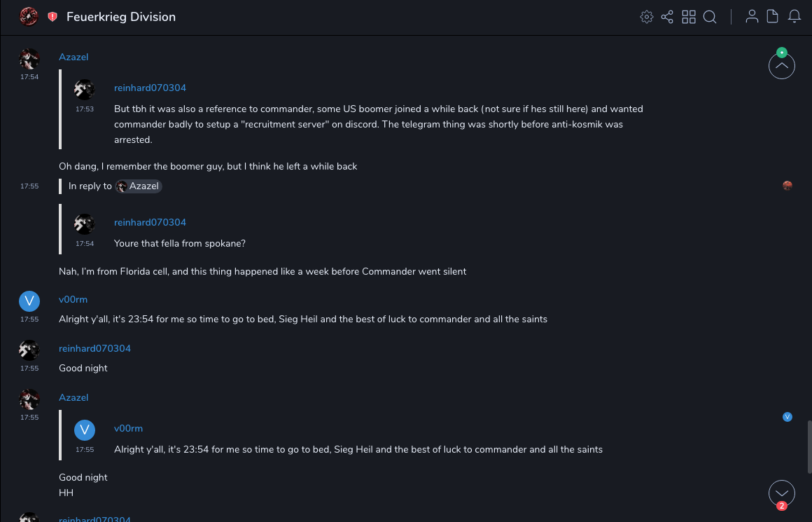Click the share room icon
The image size is (812, 522).
coord(667,17)
